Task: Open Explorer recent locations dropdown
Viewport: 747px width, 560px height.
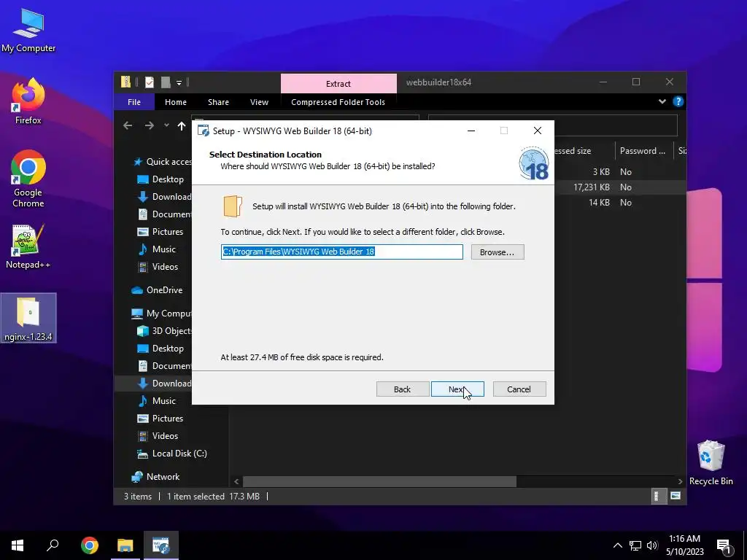Action: click(x=166, y=125)
